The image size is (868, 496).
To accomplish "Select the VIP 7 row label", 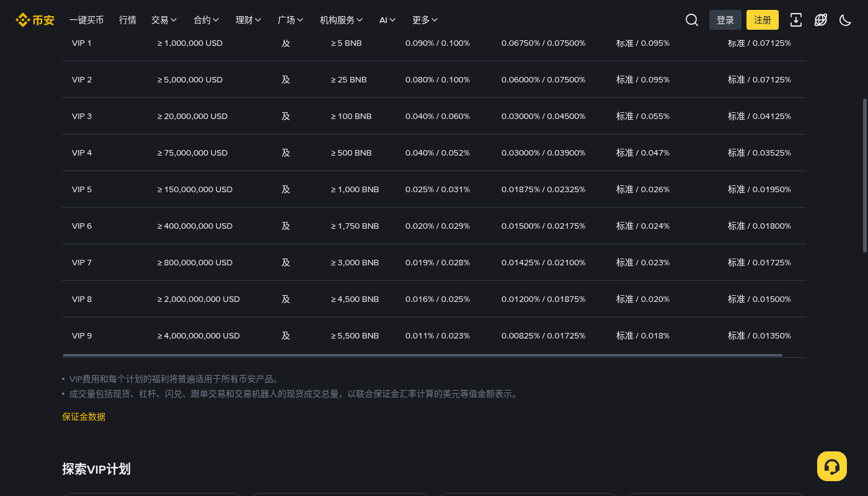I will pyautogui.click(x=82, y=262).
